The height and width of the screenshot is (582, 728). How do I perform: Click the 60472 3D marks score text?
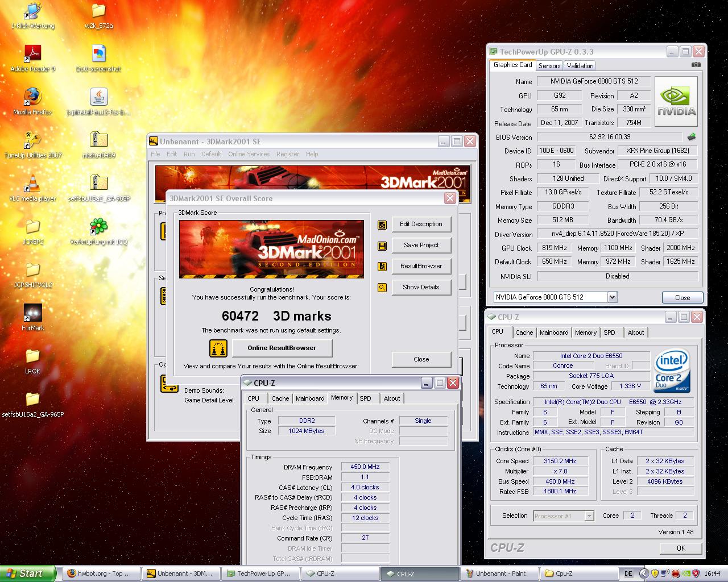coord(276,317)
